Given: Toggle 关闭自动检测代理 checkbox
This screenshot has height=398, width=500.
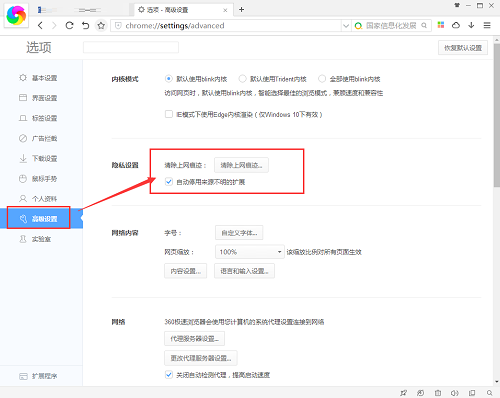Looking at the screenshot, I should [x=169, y=375].
